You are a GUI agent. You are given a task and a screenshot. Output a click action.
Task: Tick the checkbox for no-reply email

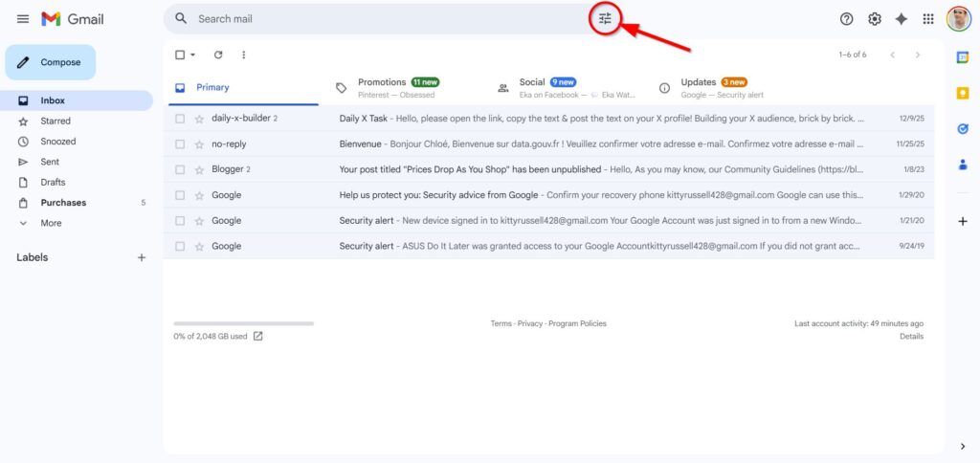coord(180,144)
